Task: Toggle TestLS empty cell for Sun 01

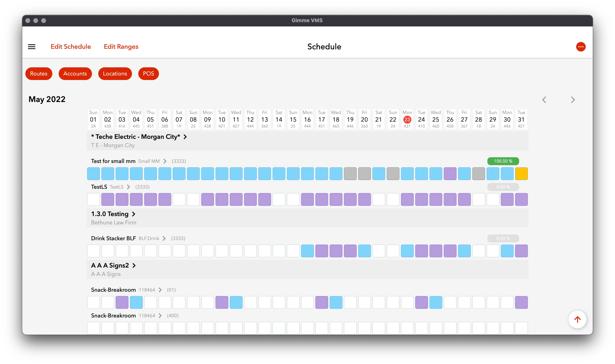Action: click(x=94, y=199)
